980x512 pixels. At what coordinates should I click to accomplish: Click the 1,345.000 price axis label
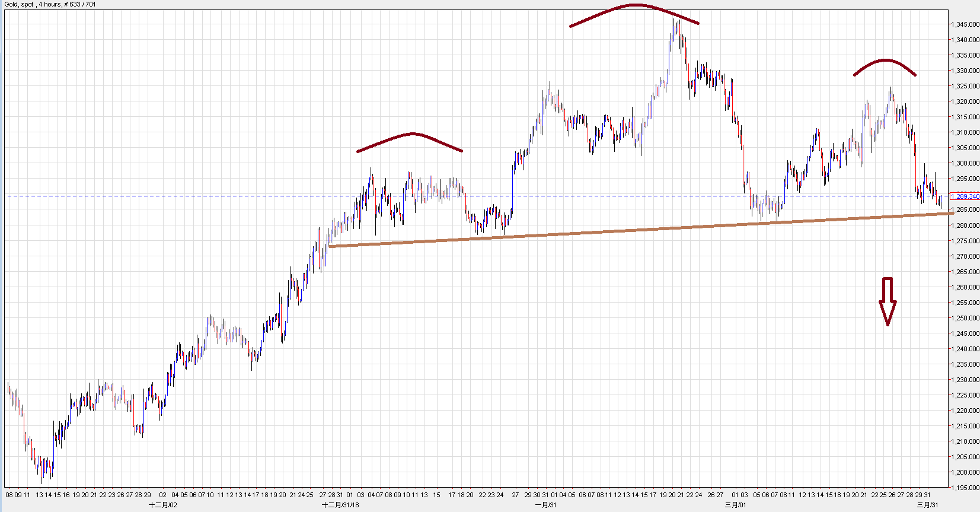click(x=965, y=24)
